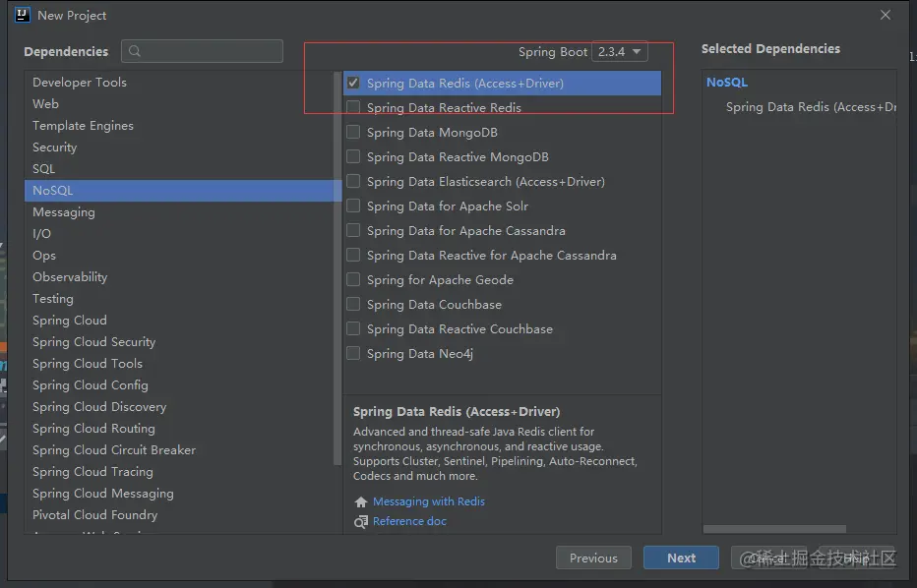Open the Reference doc link

click(409, 521)
